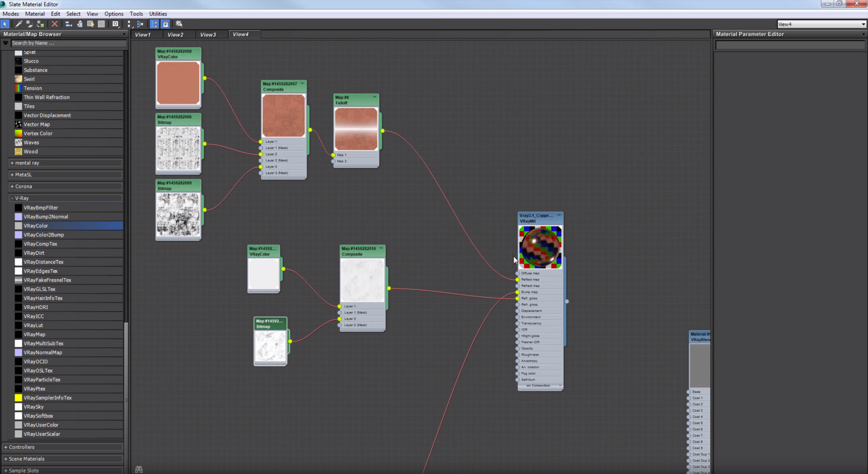This screenshot has height=474, width=868.
Task: Expand the Controllers group
Action: [x=62, y=447]
